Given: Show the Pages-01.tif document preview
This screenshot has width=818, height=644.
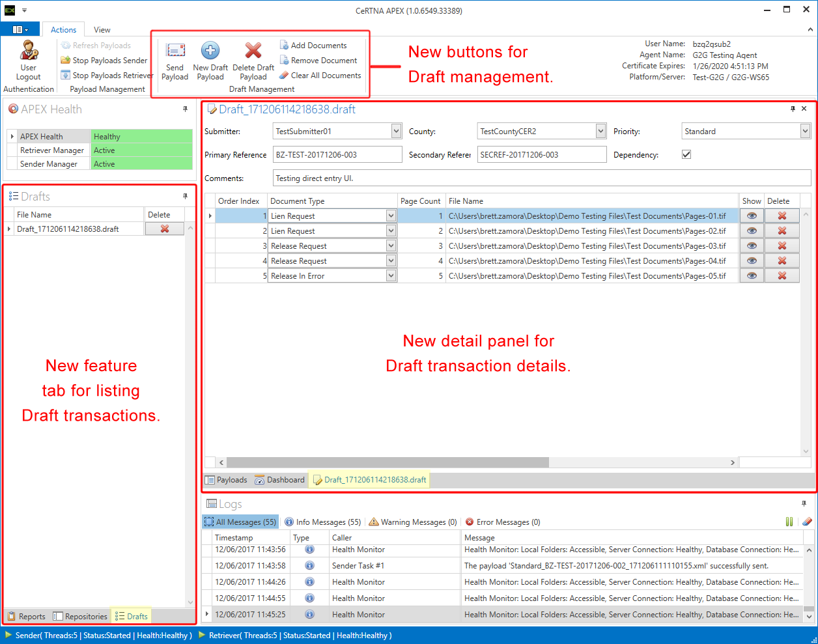Looking at the screenshot, I should point(752,216).
